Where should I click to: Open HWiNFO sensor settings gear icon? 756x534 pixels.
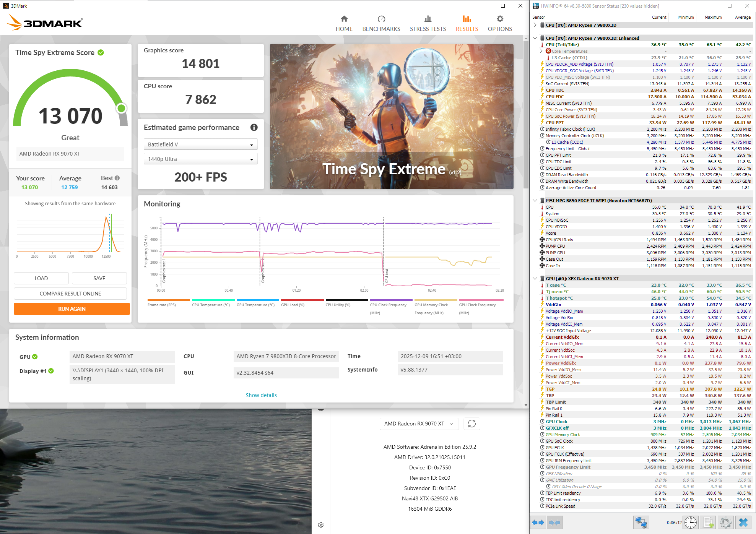pyautogui.click(x=725, y=523)
